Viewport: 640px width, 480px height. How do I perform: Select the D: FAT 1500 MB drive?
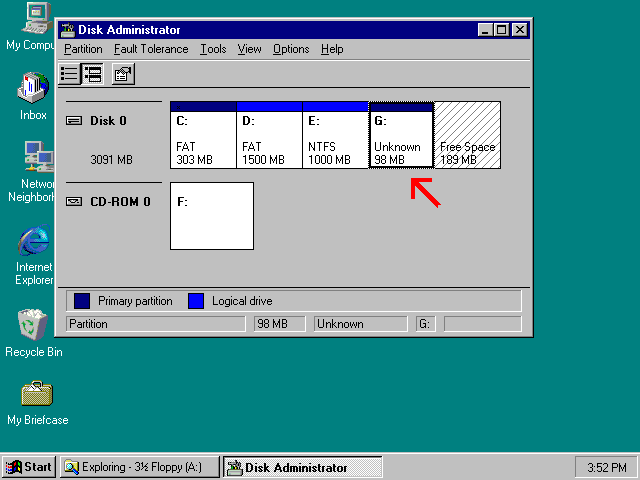pyautogui.click(x=269, y=135)
